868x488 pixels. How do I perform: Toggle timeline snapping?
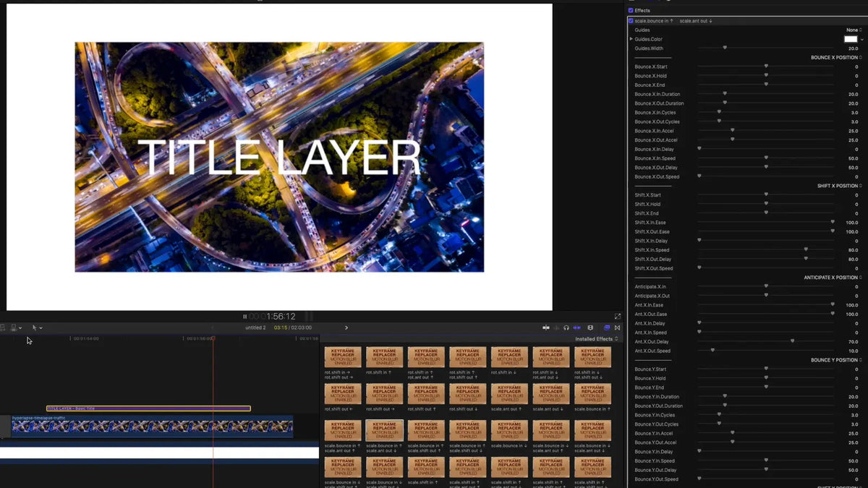(577, 328)
